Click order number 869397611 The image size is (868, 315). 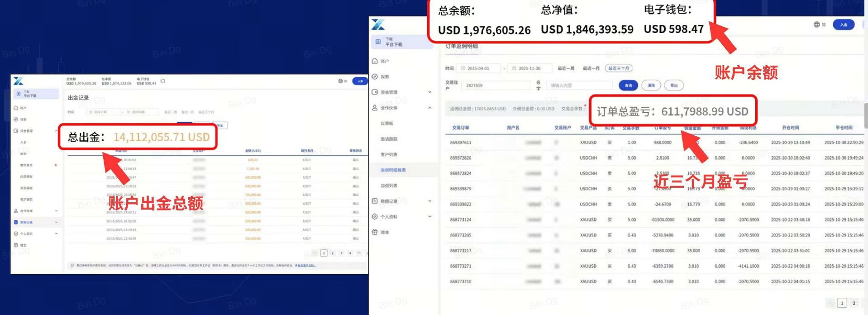[461, 143]
